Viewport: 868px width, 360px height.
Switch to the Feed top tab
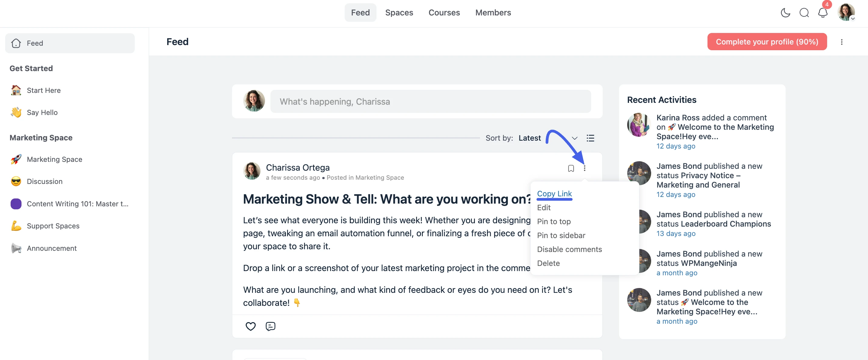point(360,12)
